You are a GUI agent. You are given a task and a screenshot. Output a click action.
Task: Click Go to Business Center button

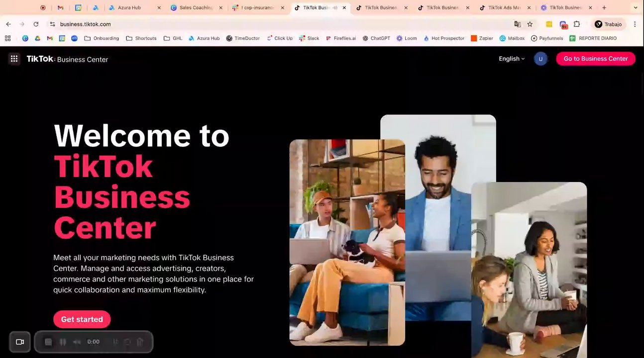[596, 59]
